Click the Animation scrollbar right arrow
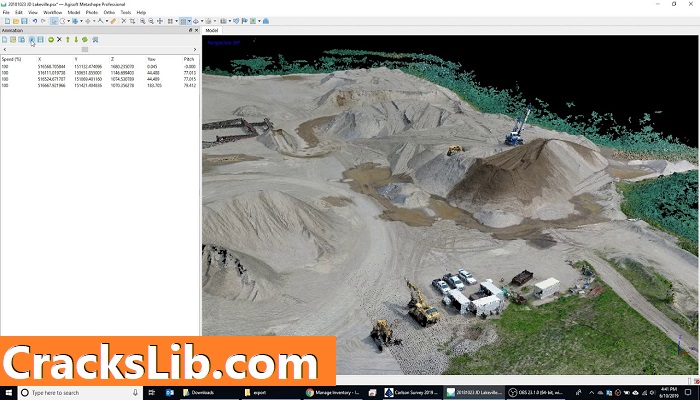The height and width of the screenshot is (400, 700). 195,50
